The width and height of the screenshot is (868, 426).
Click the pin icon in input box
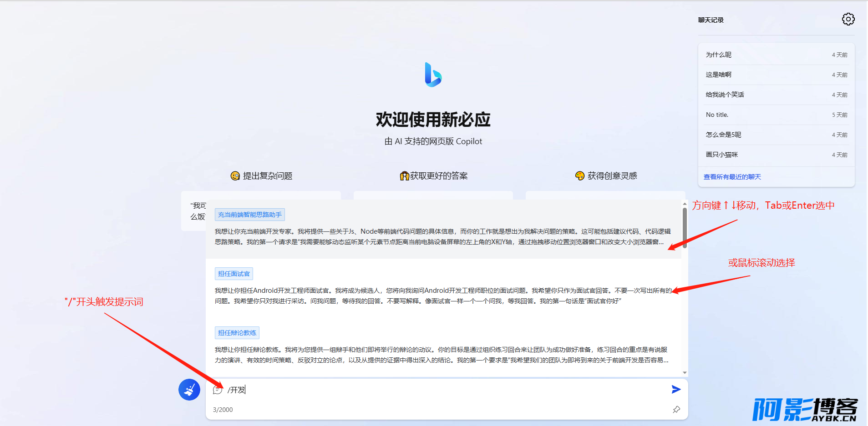click(x=676, y=410)
